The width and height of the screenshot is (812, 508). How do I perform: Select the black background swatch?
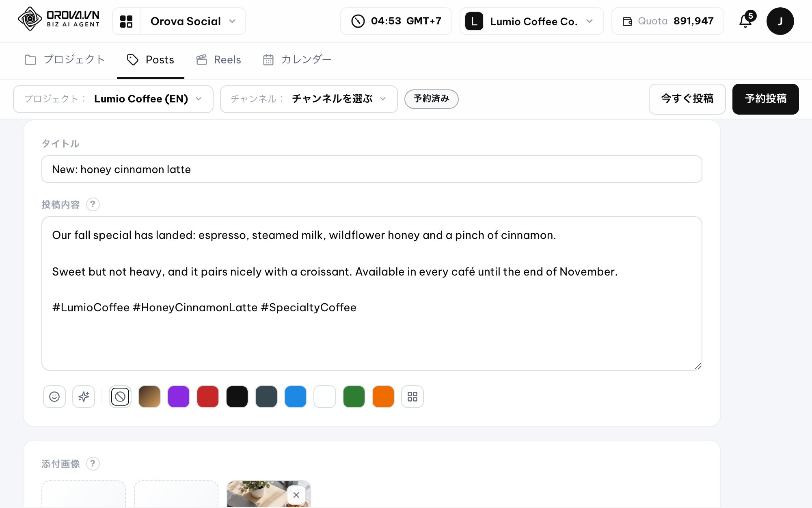coord(237,396)
